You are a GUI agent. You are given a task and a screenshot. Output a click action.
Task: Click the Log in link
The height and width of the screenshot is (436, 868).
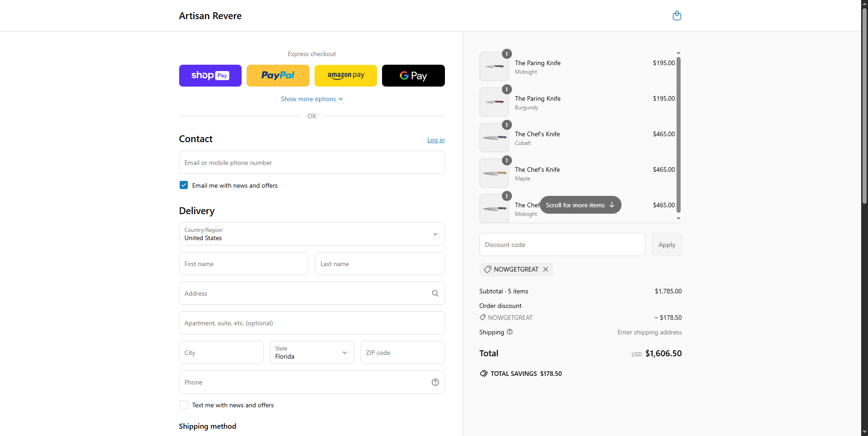(x=436, y=140)
